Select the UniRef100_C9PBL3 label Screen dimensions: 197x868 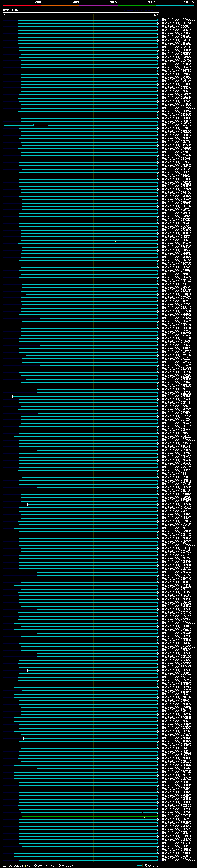coord(177,833)
